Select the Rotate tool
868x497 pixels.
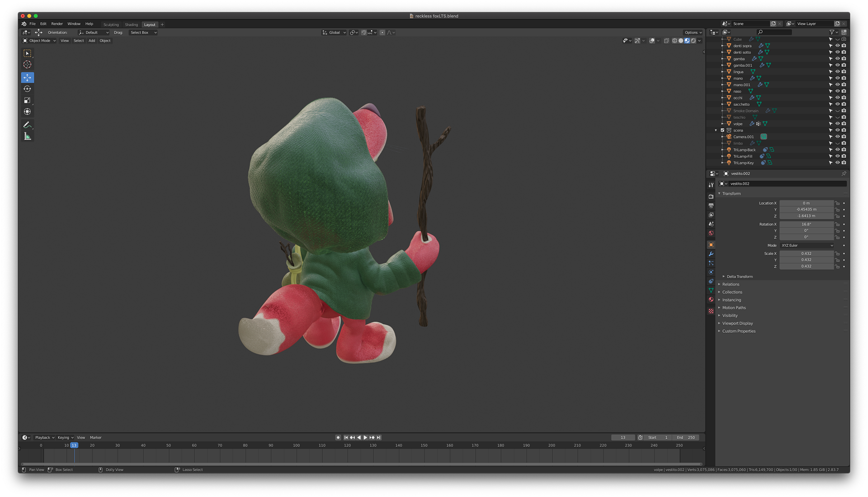(27, 89)
